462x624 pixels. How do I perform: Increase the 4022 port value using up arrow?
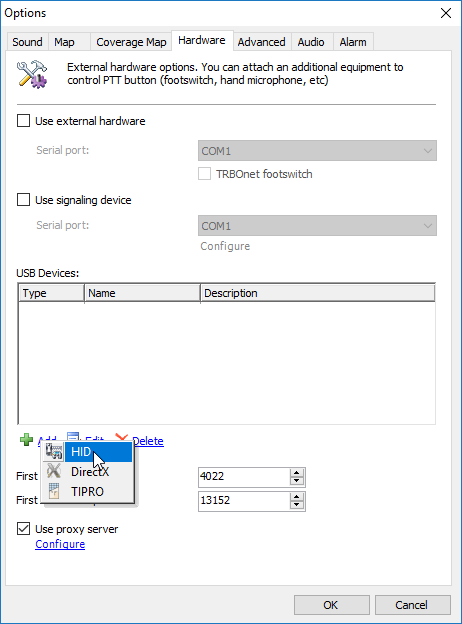tap(296, 473)
